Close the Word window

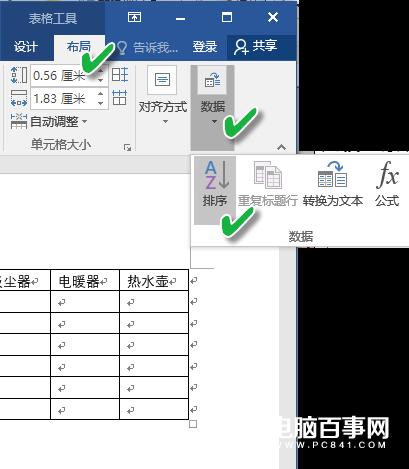pos(273,17)
